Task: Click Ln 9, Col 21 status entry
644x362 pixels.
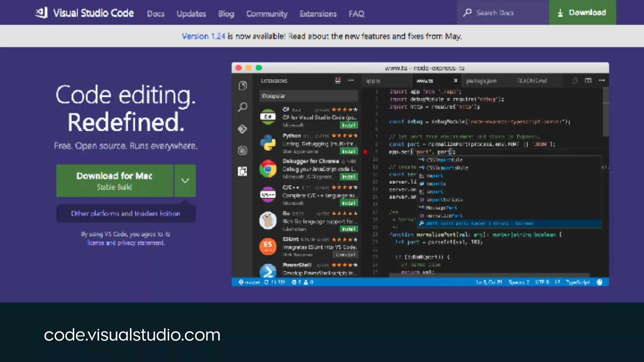Action: pyautogui.click(x=489, y=282)
